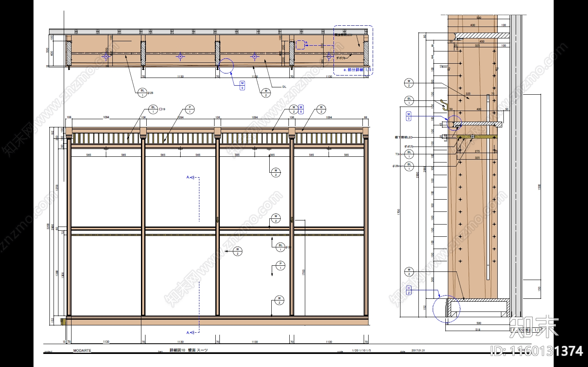
Task: Click the 1258 vertical dimension
Action: (x=57, y=187)
